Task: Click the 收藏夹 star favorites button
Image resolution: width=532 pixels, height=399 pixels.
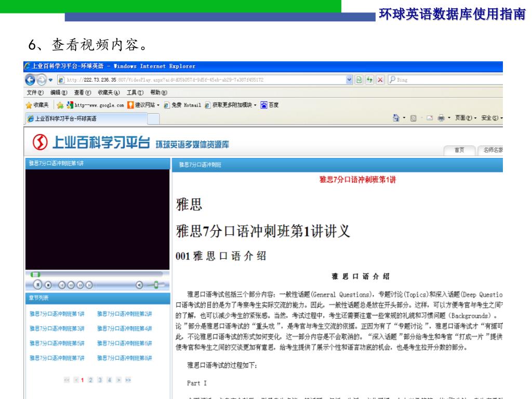Action: tap(37, 105)
